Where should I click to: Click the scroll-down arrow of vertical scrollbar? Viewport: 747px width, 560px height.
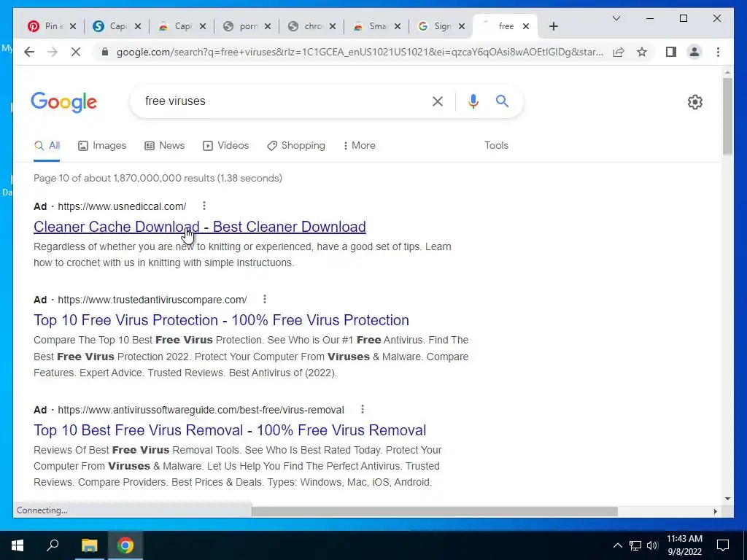coord(727,499)
